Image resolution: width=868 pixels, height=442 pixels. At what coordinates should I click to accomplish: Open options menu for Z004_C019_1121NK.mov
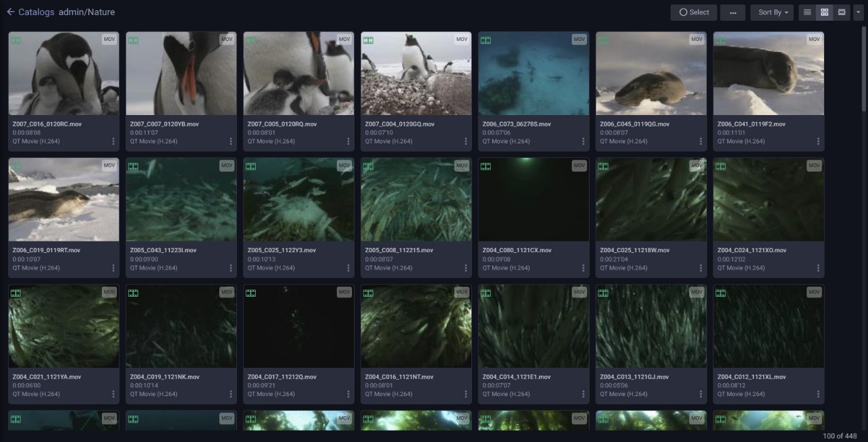231,394
